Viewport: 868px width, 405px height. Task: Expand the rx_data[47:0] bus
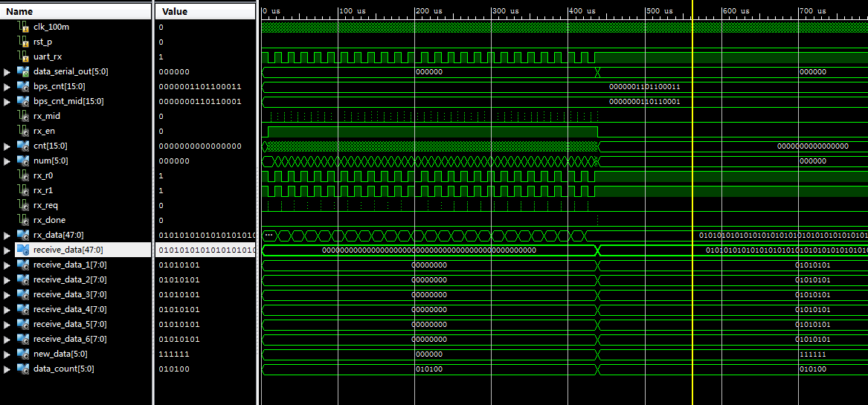[7, 235]
